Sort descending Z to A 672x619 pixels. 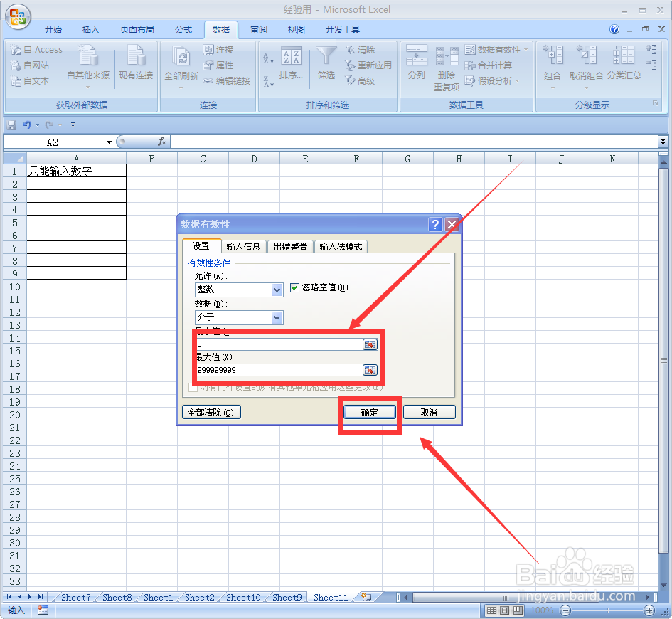269,80
